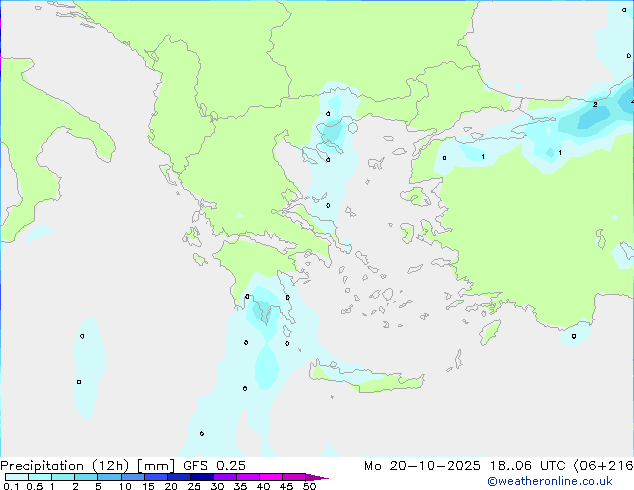Screen dimensions: 634x490
Task: Click the 20–25 mm dark blue swatch
Action: tap(178, 477)
